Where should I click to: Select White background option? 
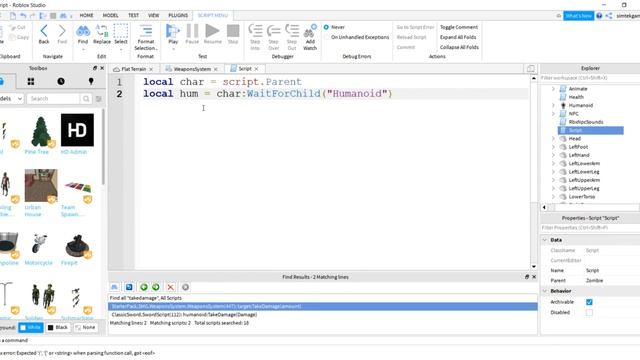(31, 327)
